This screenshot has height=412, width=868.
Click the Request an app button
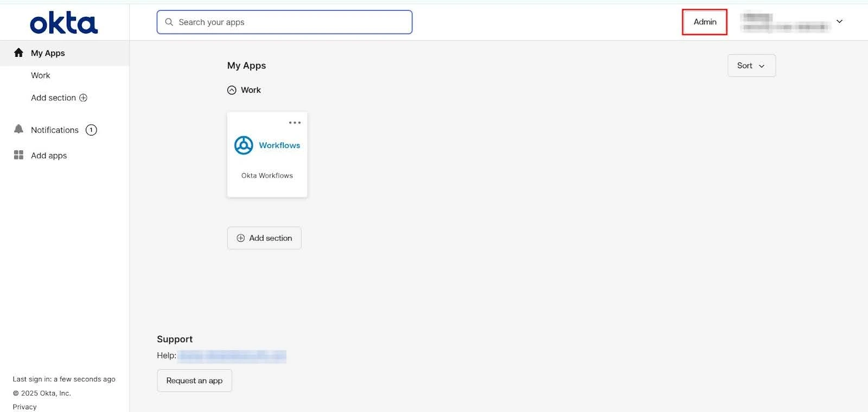(x=194, y=381)
